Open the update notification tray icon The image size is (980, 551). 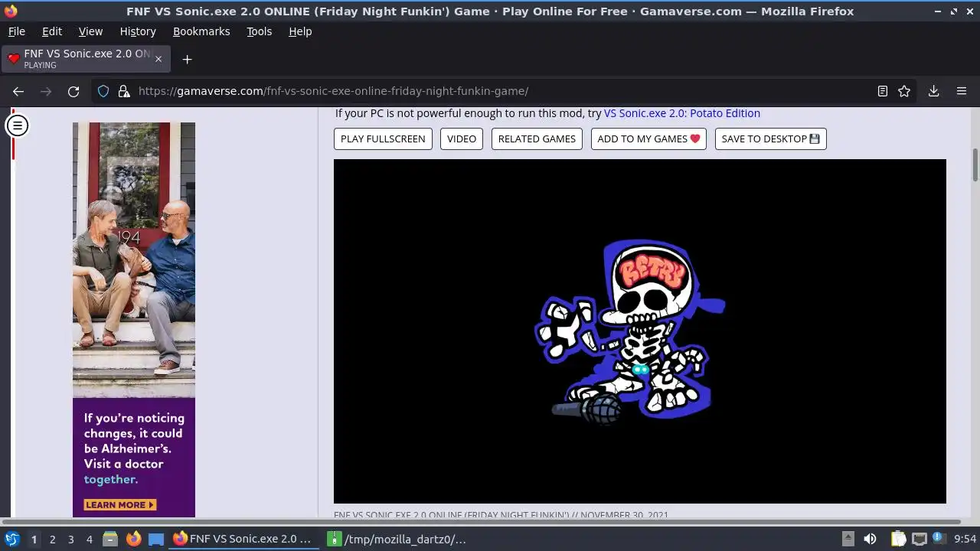pos(938,539)
